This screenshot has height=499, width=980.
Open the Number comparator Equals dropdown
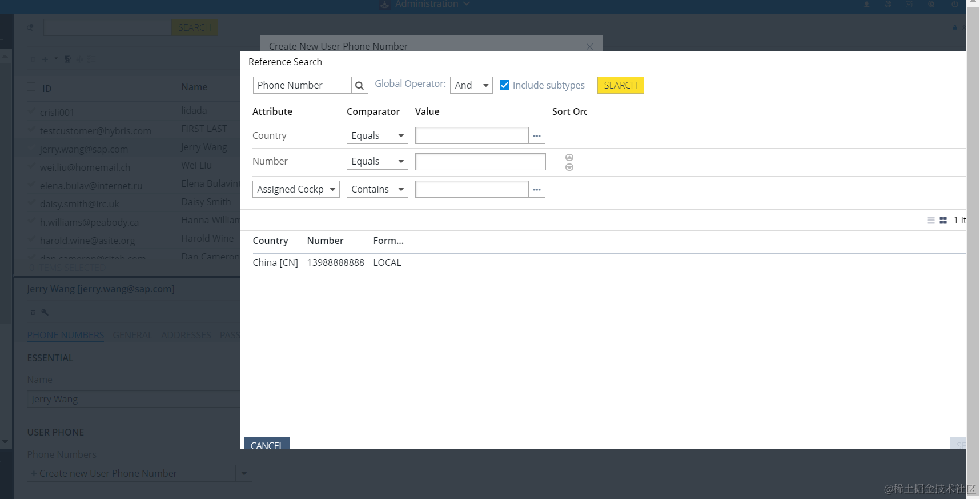point(377,161)
